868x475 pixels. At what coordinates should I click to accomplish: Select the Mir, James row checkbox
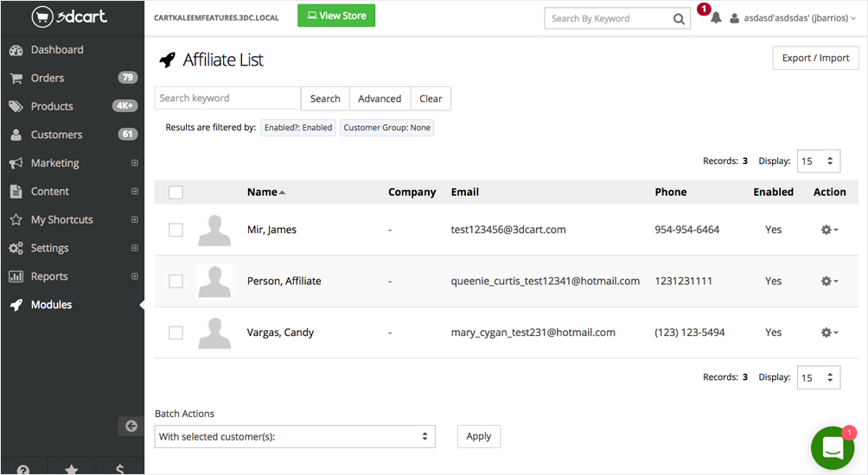[x=176, y=230]
